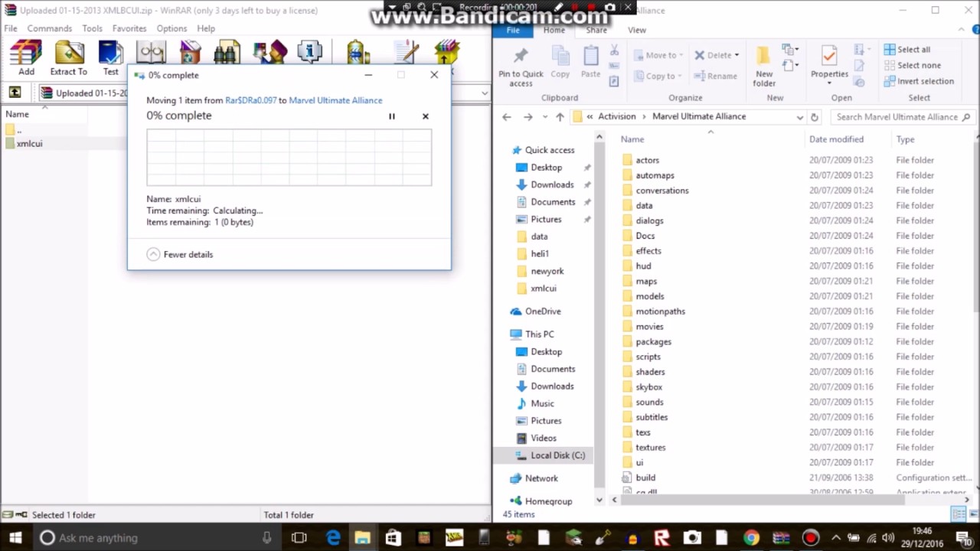Click the Comment (pencil) icon in WinRAR
Image resolution: width=980 pixels, height=551 pixels.
pyautogui.click(x=406, y=53)
